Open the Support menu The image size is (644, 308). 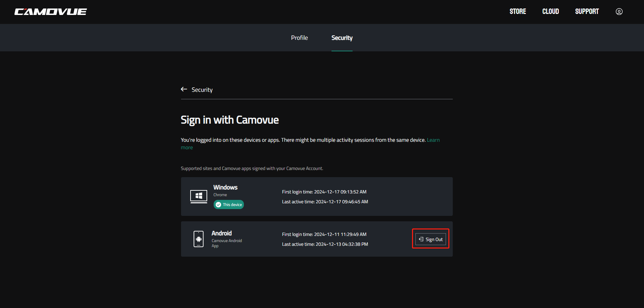pos(587,12)
